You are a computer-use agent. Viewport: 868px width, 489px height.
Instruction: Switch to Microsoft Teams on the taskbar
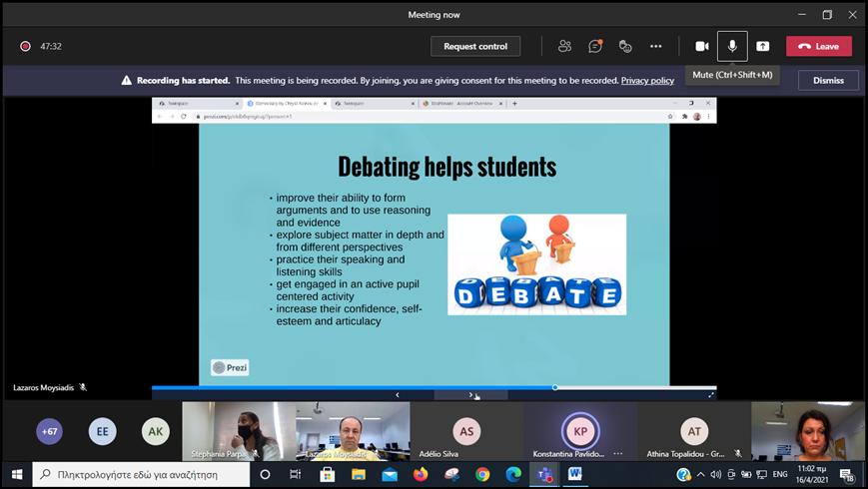point(544,475)
